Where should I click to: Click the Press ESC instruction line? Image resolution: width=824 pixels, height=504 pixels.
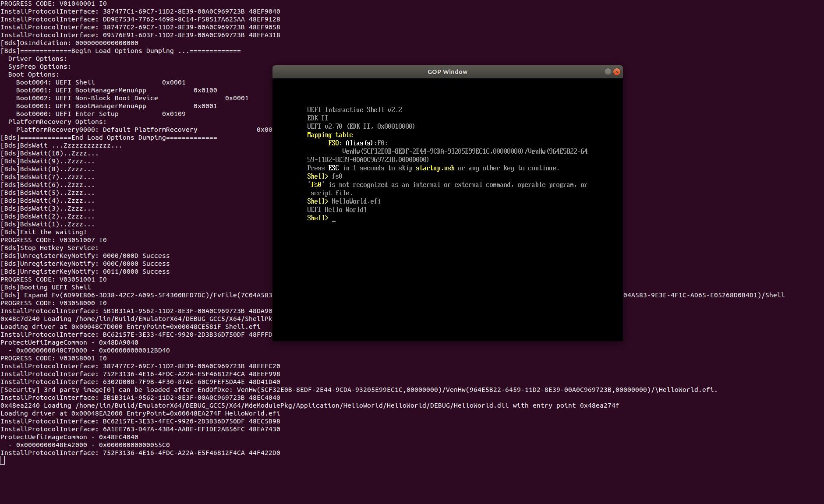433,168
